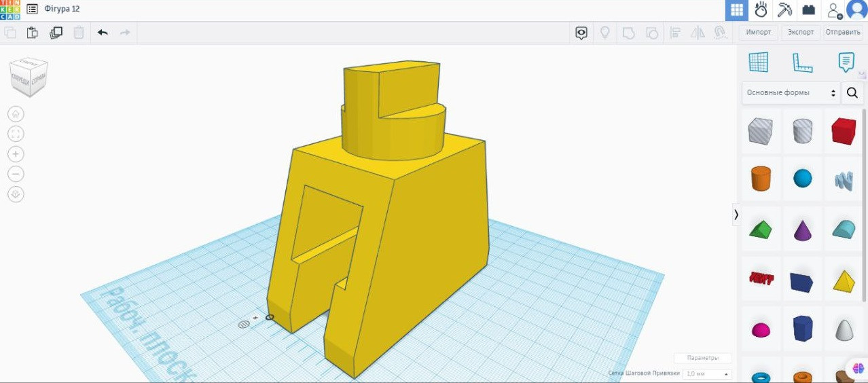Click the Fit all in view button
868x383 pixels.
click(16, 134)
